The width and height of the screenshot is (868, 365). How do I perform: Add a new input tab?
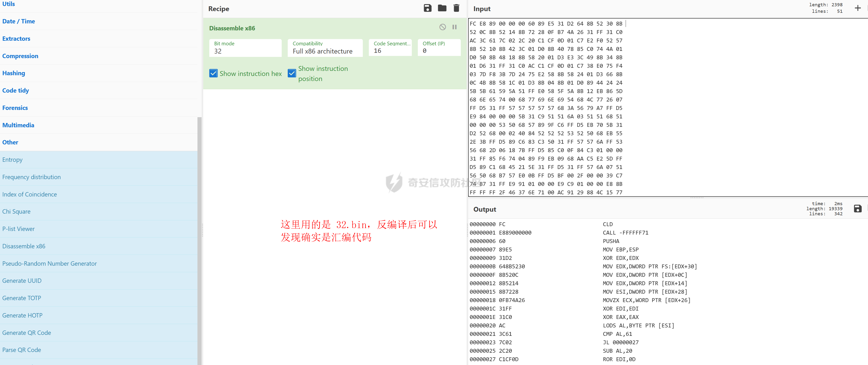click(858, 8)
